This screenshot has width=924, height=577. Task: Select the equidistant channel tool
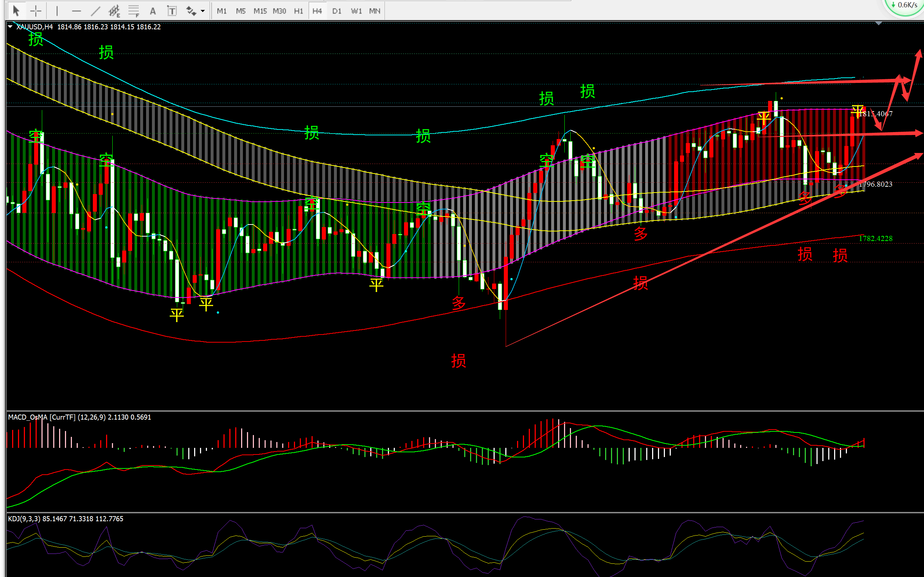click(114, 11)
